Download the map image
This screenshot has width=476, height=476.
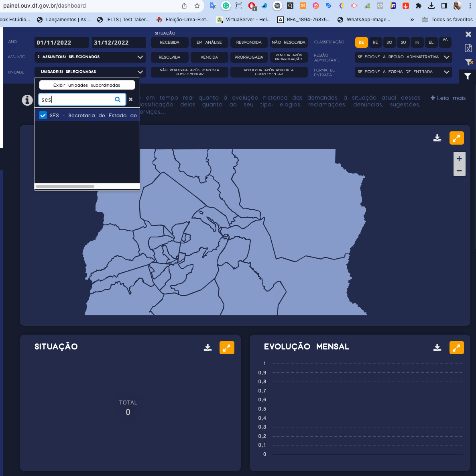click(x=437, y=138)
